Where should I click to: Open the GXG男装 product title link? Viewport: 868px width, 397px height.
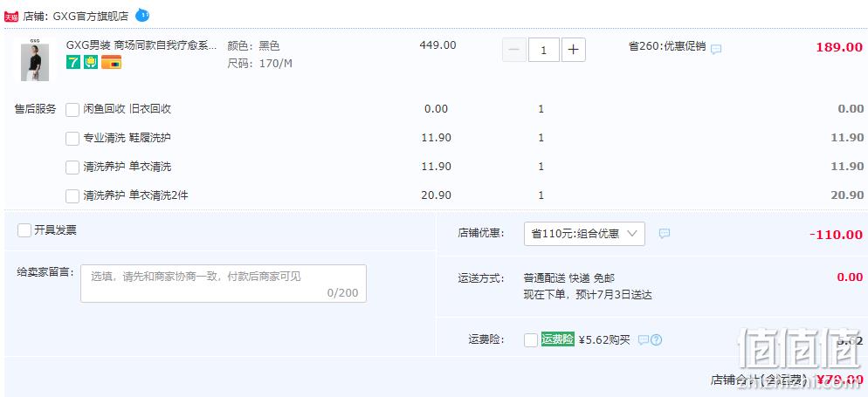[x=141, y=45]
